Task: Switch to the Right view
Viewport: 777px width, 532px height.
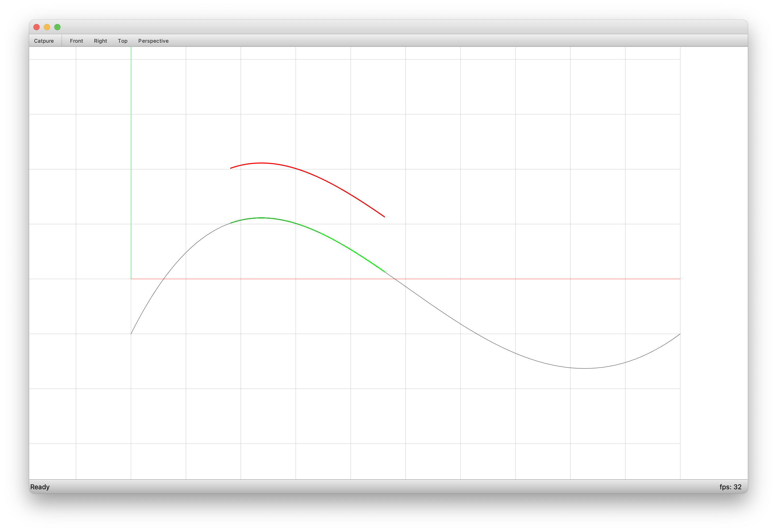Action: point(100,41)
